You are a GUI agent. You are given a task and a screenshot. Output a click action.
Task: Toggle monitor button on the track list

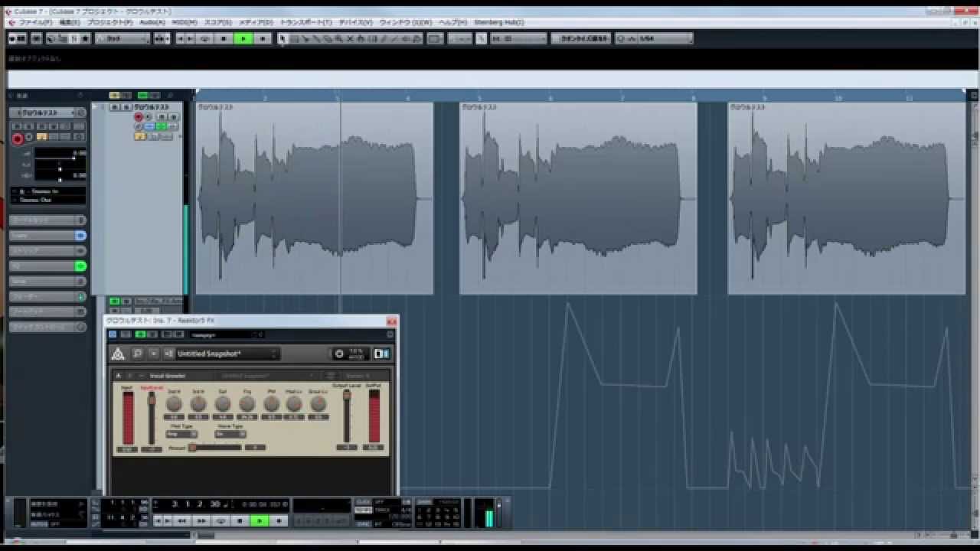150,117
